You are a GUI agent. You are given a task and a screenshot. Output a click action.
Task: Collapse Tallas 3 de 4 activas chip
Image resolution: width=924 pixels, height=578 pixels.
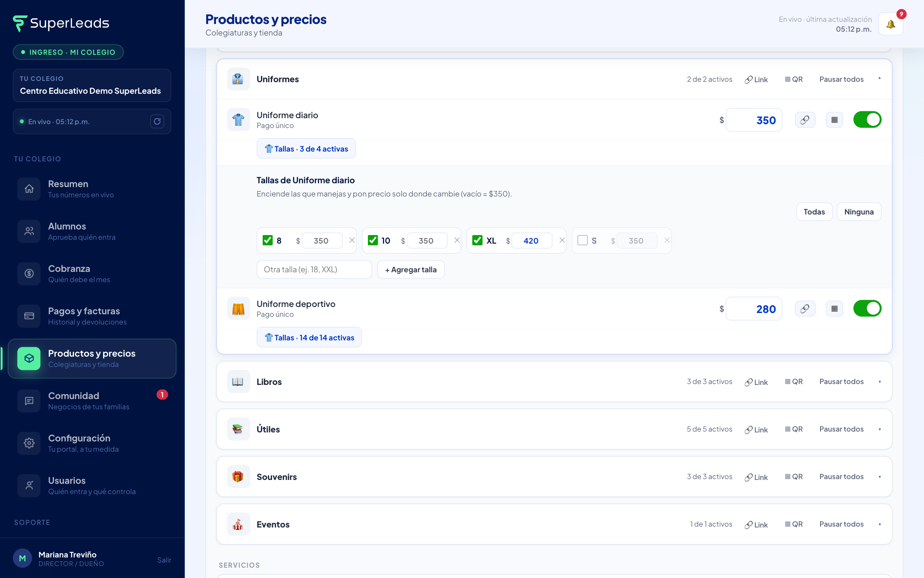point(306,149)
